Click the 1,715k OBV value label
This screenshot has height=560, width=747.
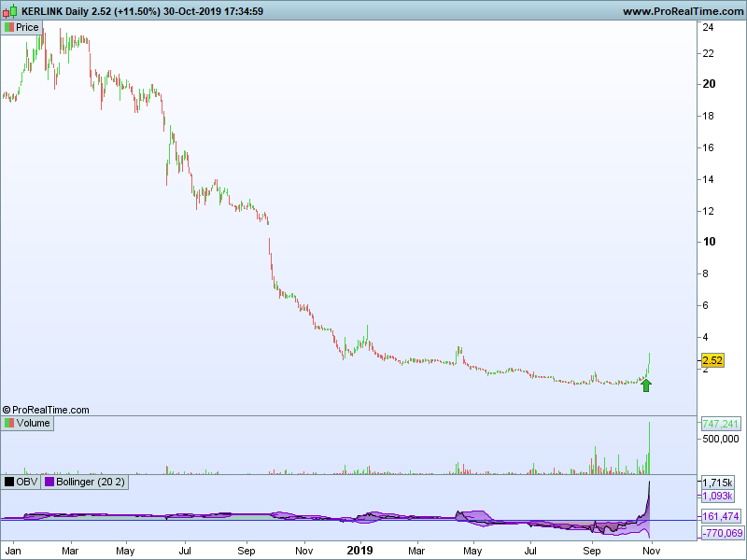[x=717, y=483]
